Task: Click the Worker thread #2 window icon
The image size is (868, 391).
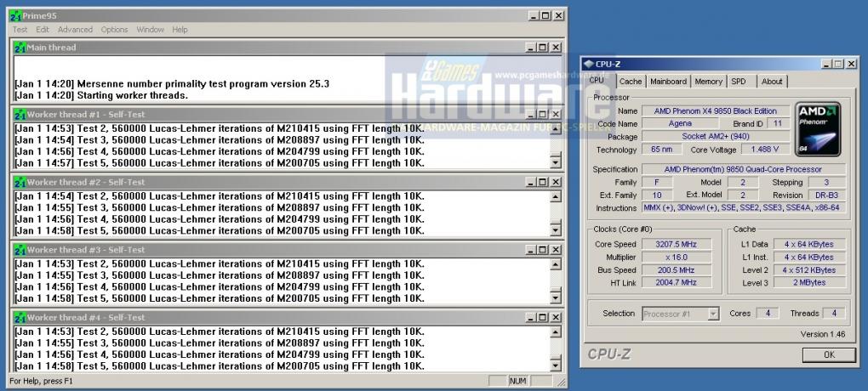Action: point(20,182)
